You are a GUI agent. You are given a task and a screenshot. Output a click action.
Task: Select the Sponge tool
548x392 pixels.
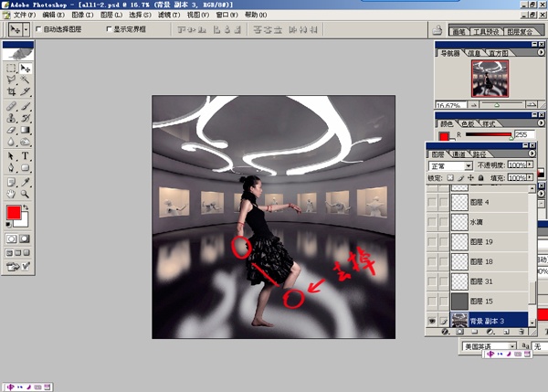25,142
